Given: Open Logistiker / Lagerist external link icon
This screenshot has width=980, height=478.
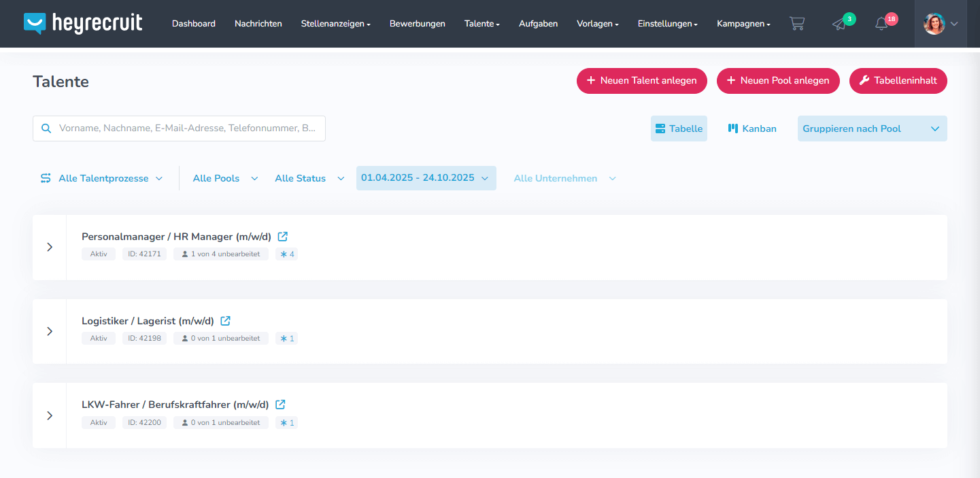Looking at the screenshot, I should [226, 321].
